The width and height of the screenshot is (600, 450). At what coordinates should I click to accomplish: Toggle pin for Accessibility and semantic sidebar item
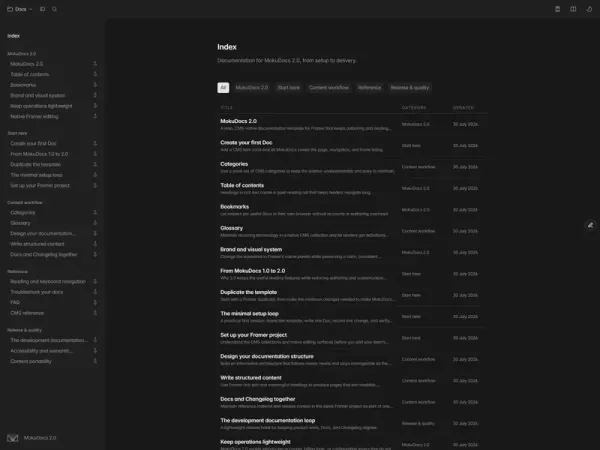[95, 351]
